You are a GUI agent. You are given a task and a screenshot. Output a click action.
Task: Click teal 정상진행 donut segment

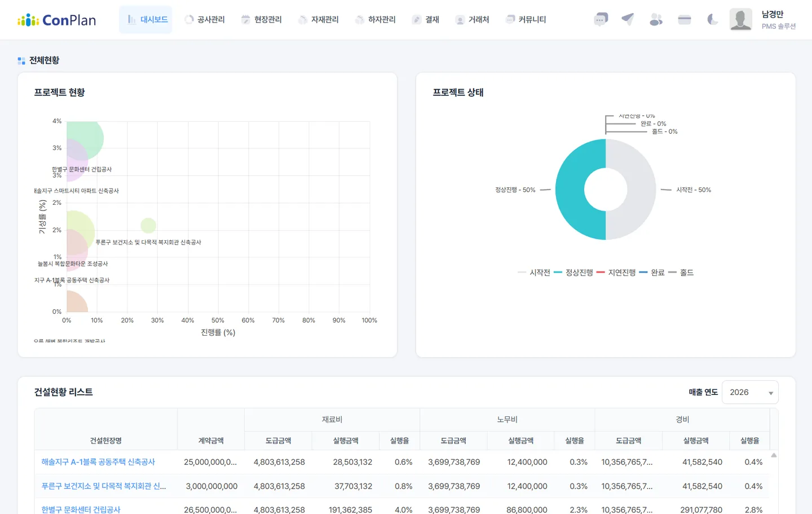coord(570,190)
